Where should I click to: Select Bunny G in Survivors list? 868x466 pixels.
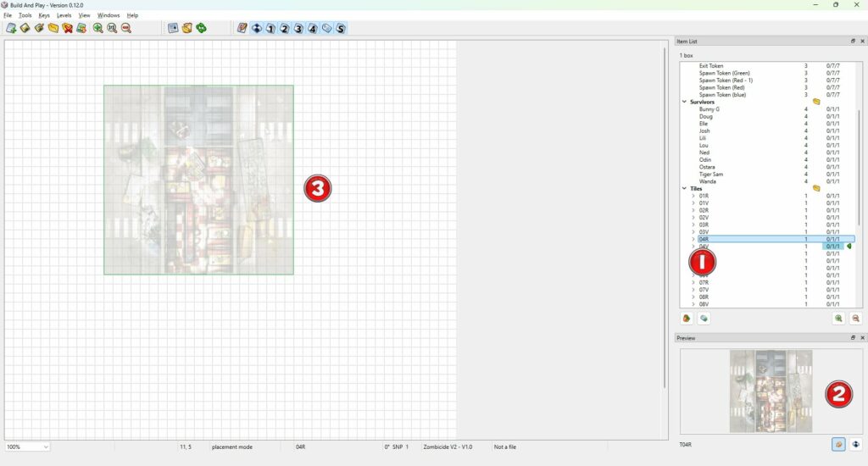709,109
